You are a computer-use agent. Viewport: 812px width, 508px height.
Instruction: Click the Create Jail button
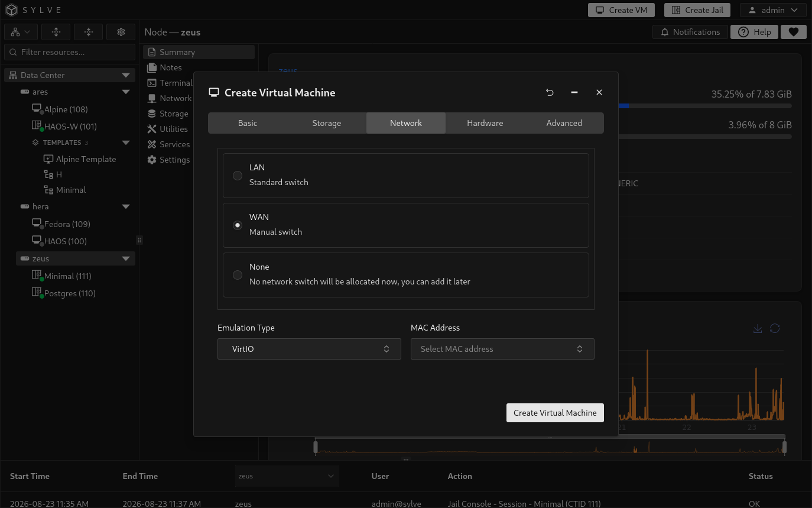pyautogui.click(x=697, y=10)
